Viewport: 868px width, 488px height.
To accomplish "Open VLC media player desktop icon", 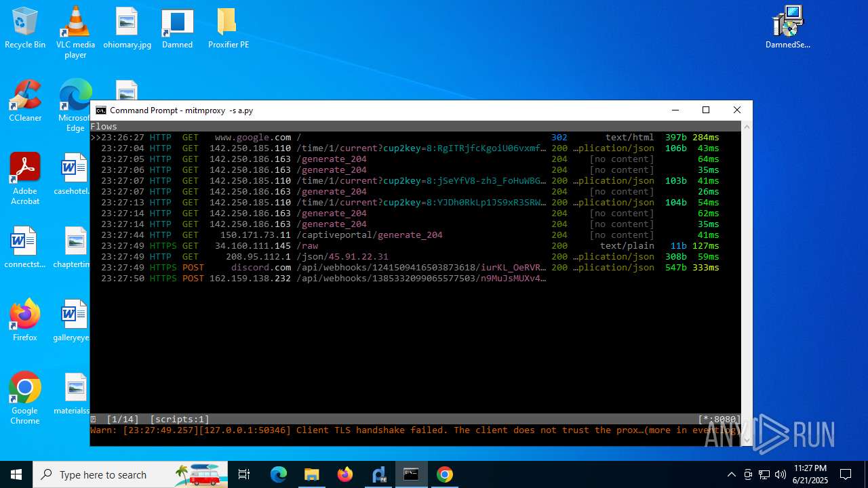I will point(75,33).
